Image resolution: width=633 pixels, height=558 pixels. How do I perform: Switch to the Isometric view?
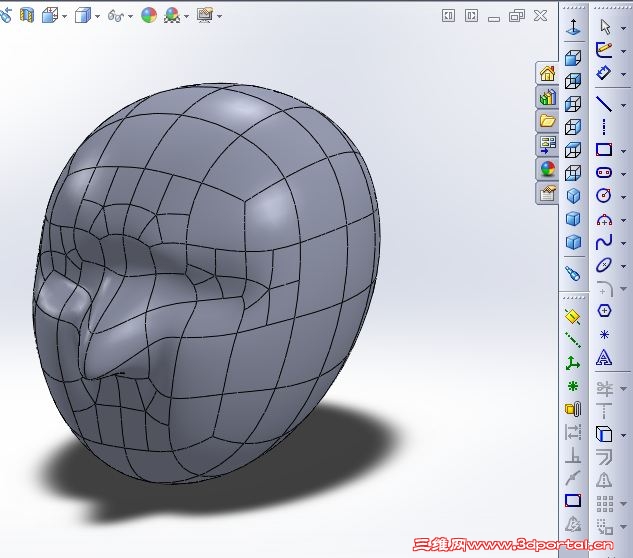(573, 196)
